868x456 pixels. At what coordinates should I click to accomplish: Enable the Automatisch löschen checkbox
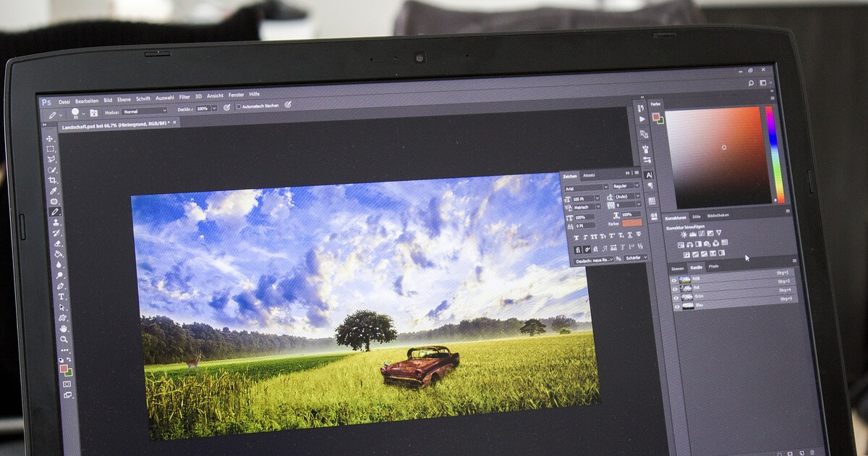239,106
